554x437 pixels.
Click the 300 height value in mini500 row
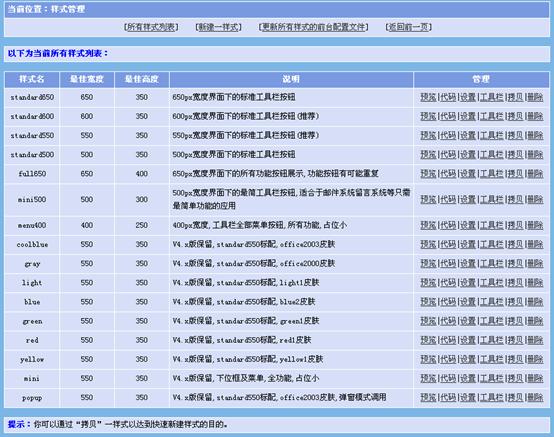click(x=142, y=199)
